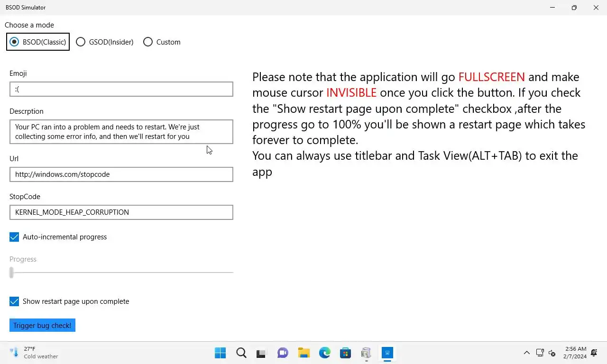
Task: Edit the Url input field
Action: [x=121, y=174]
